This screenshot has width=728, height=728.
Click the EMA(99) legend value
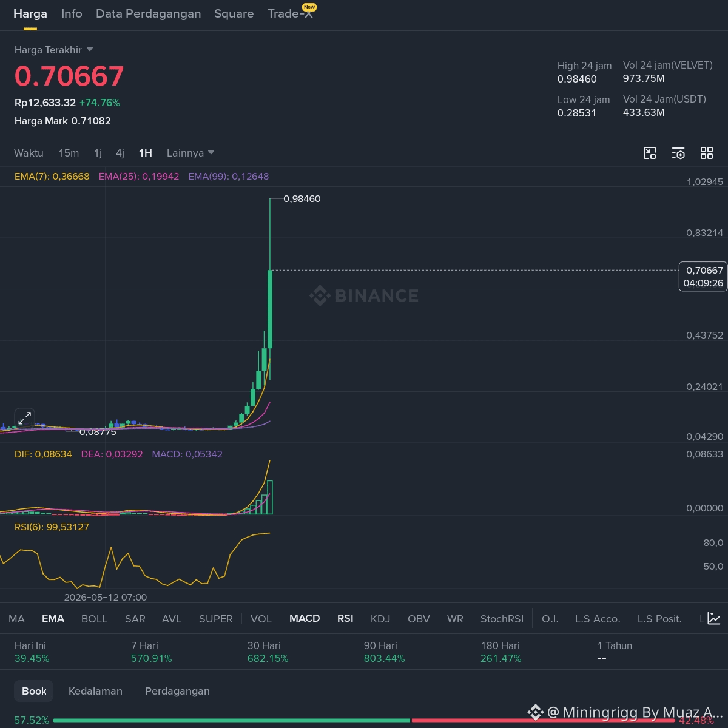pos(229,177)
